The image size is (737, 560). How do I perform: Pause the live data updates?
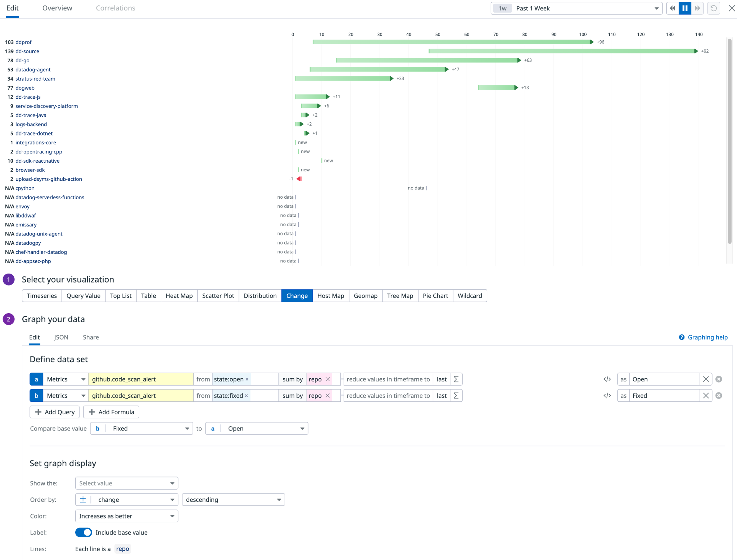(685, 8)
